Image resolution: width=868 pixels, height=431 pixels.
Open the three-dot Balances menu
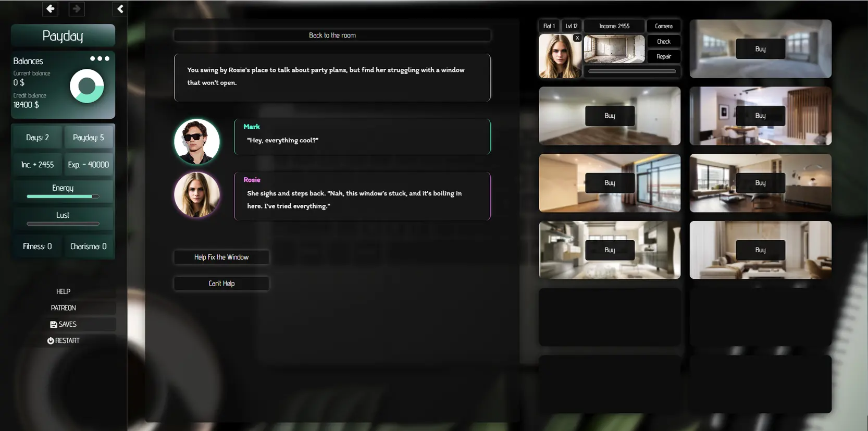tap(100, 59)
